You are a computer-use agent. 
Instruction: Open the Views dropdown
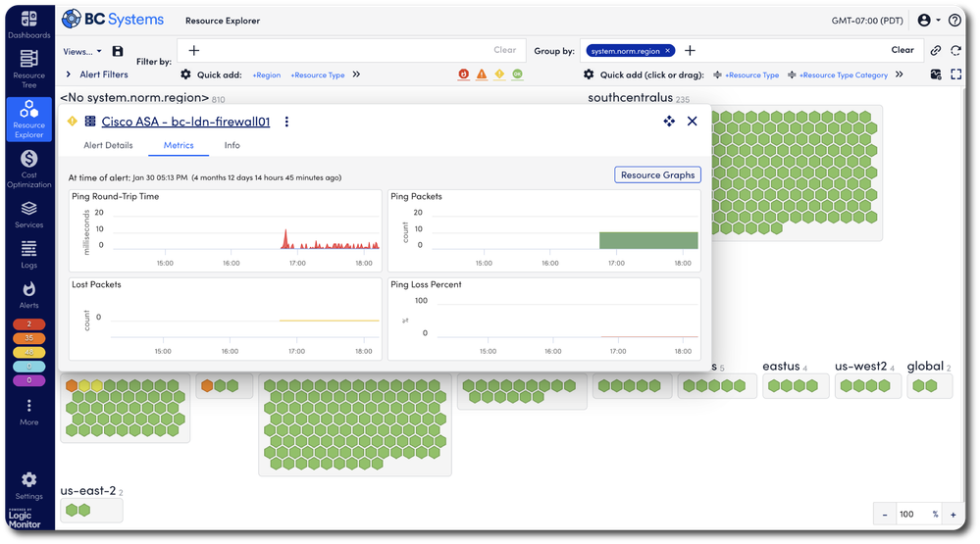pyautogui.click(x=81, y=51)
